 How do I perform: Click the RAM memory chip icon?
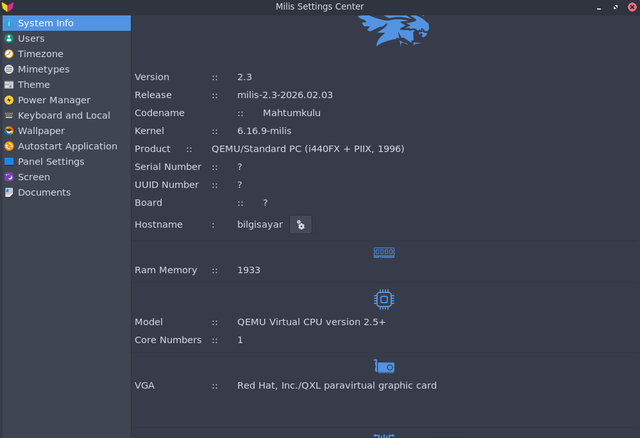coord(384,253)
